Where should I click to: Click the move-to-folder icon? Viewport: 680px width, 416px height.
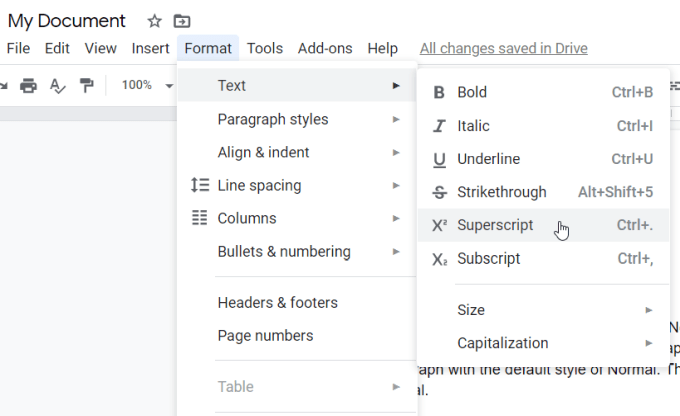[x=181, y=21]
